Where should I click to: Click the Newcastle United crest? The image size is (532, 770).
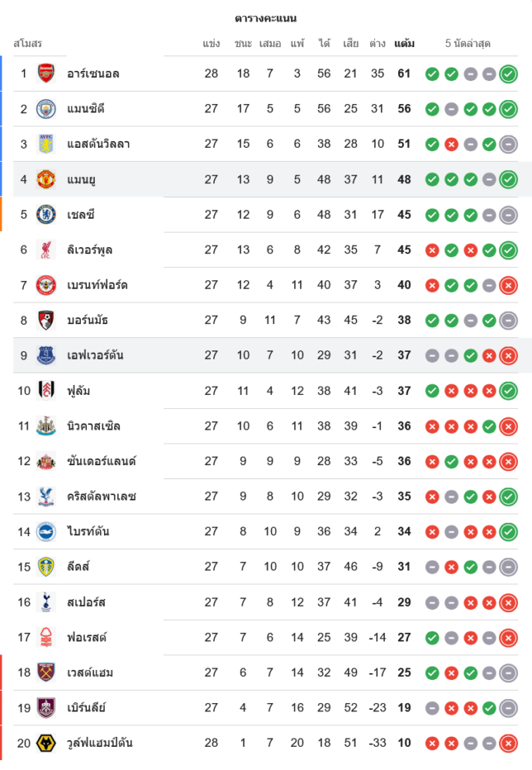point(46,426)
